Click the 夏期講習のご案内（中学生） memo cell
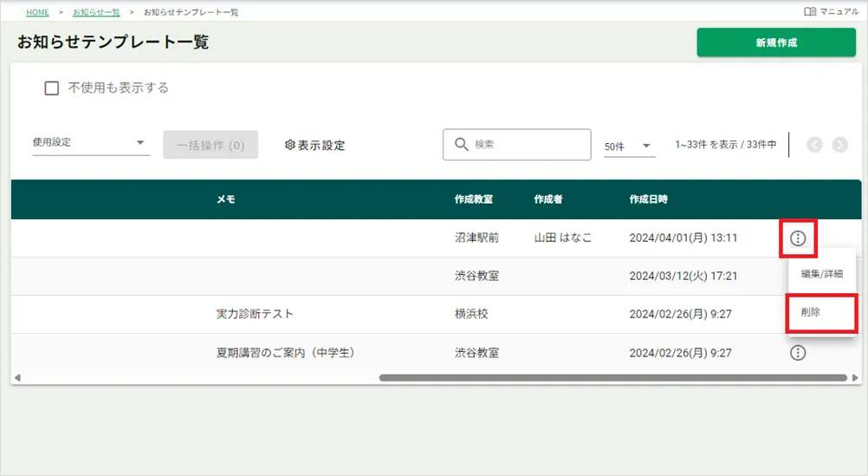This screenshot has height=476, width=868. click(x=286, y=352)
